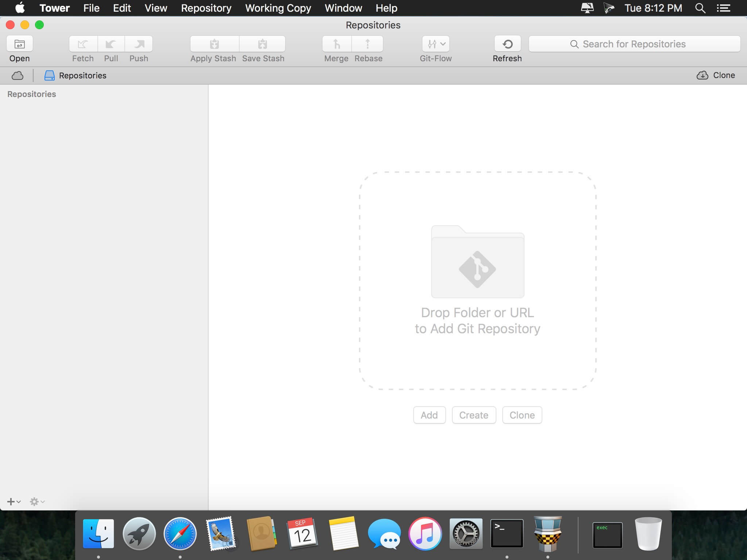The image size is (747, 560).
Task: Open the Working Copy menu
Action: point(278,8)
